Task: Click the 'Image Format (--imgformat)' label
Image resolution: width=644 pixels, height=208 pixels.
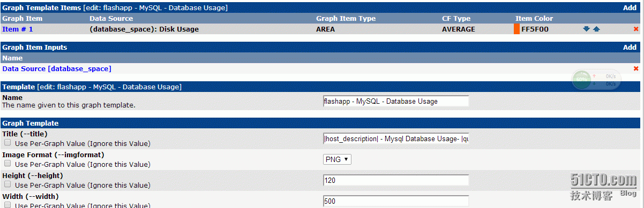Action: [53, 155]
